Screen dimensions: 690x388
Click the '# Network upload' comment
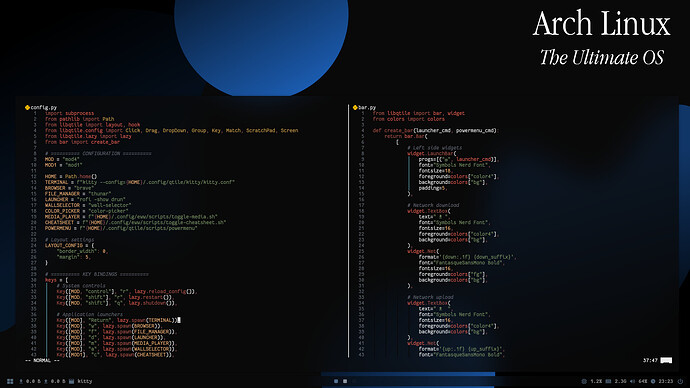click(430, 297)
